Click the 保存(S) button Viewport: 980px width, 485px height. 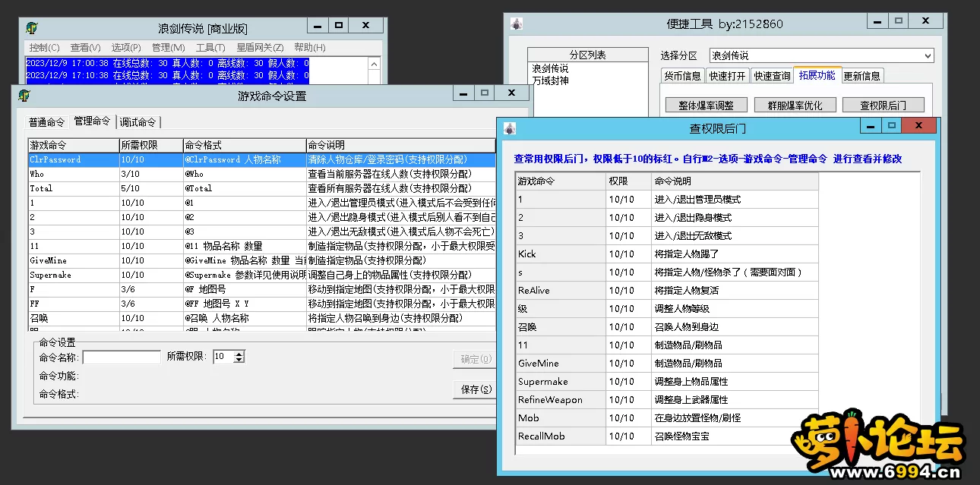coord(476,389)
